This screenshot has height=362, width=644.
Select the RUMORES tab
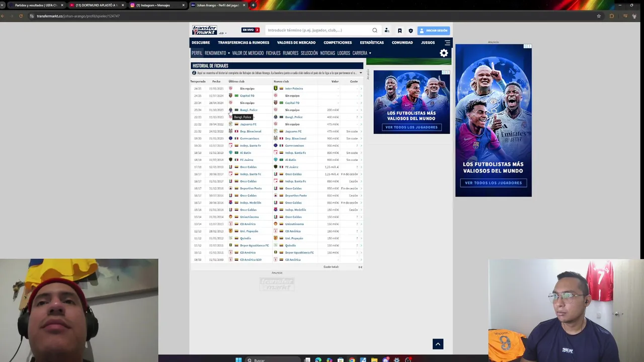click(x=290, y=53)
